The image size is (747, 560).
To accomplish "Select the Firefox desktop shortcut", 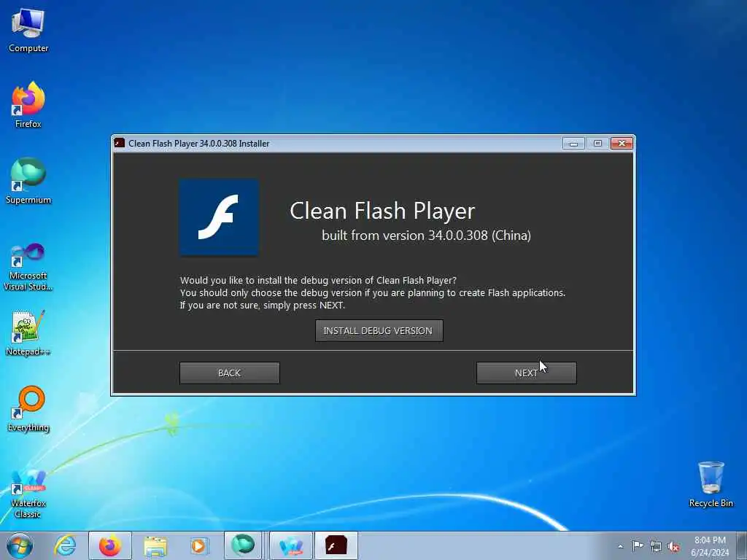I will 28,105.
